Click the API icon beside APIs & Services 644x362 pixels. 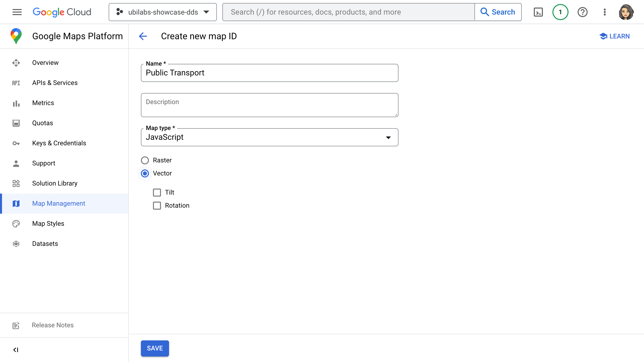pyautogui.click(x=16, y=83)
